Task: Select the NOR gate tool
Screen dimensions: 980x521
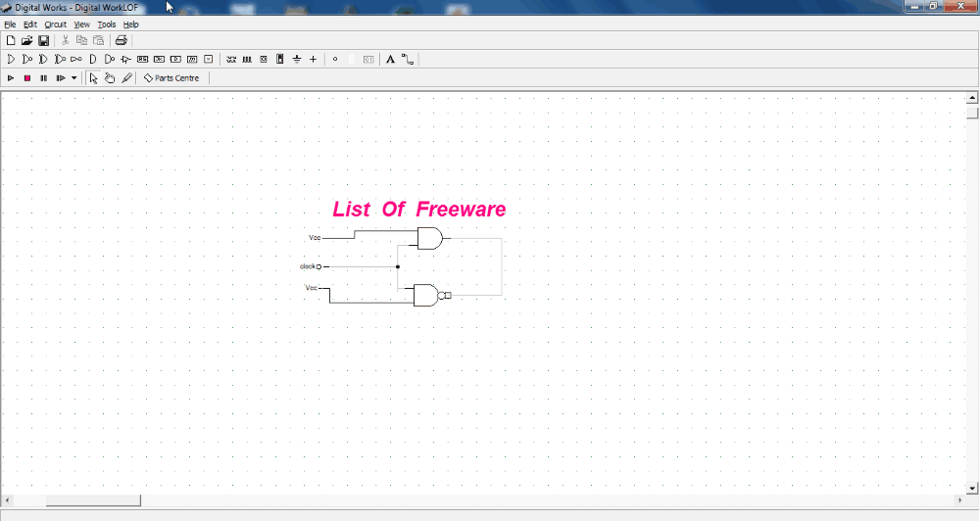Action: pyautogui.click(x=26, y=60)
